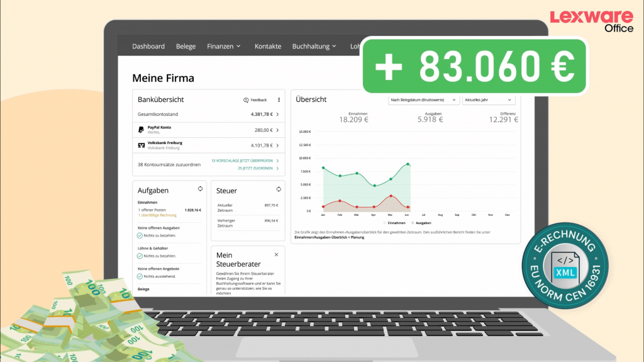Click the Vorheriger Zeitraum value 896,94 €

pos(271,221)
